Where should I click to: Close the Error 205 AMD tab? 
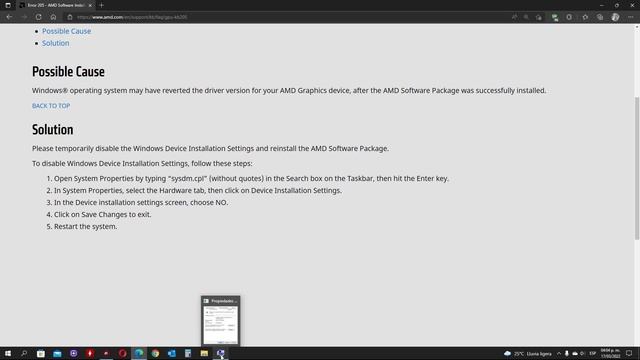tap(90, 5)
